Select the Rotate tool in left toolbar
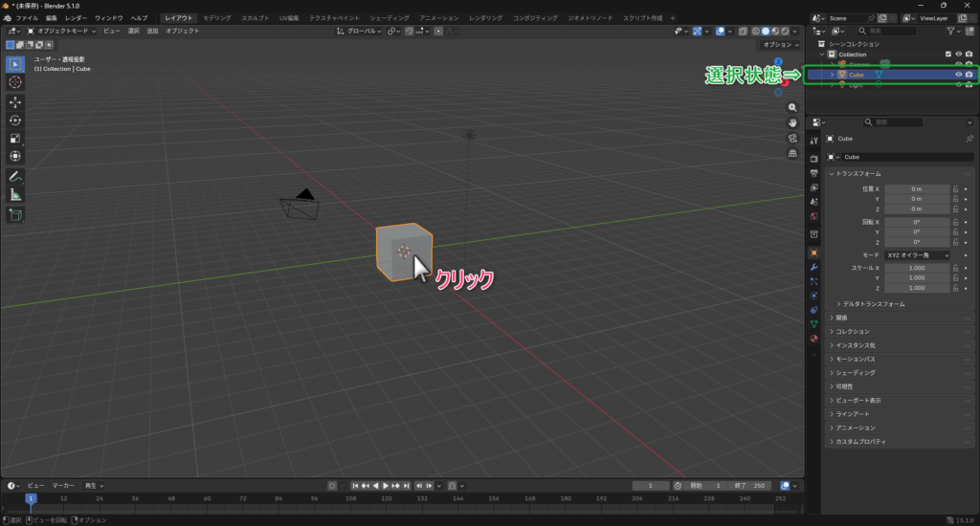Image resolution: width=980 pixels, height=526 pixels. coord(15,120)
